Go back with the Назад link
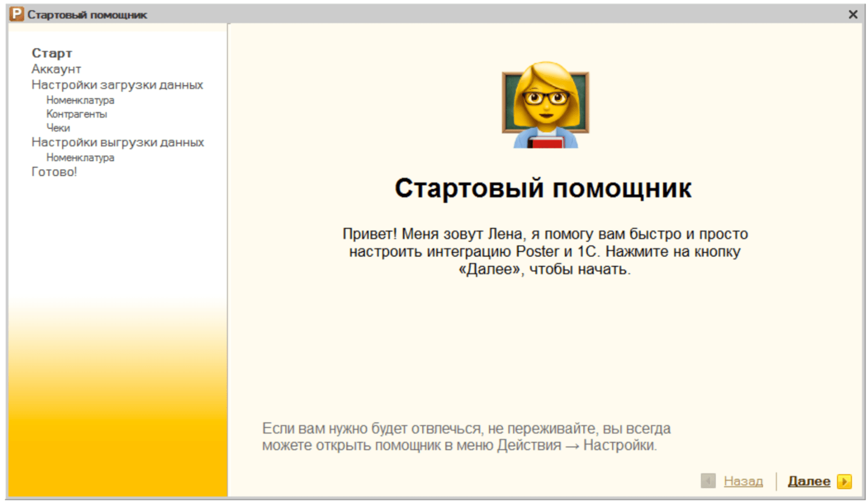This screenshot has height=504, width=868. [743, 481]
